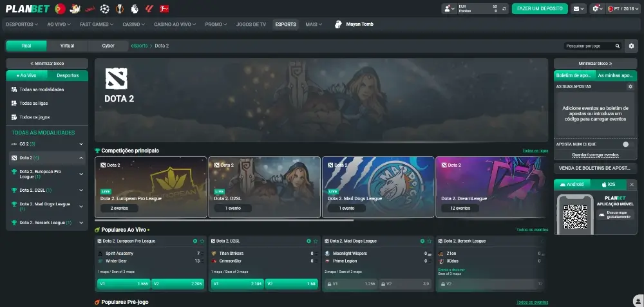
Task: Select iOS app tab
Action: point(609,184)
